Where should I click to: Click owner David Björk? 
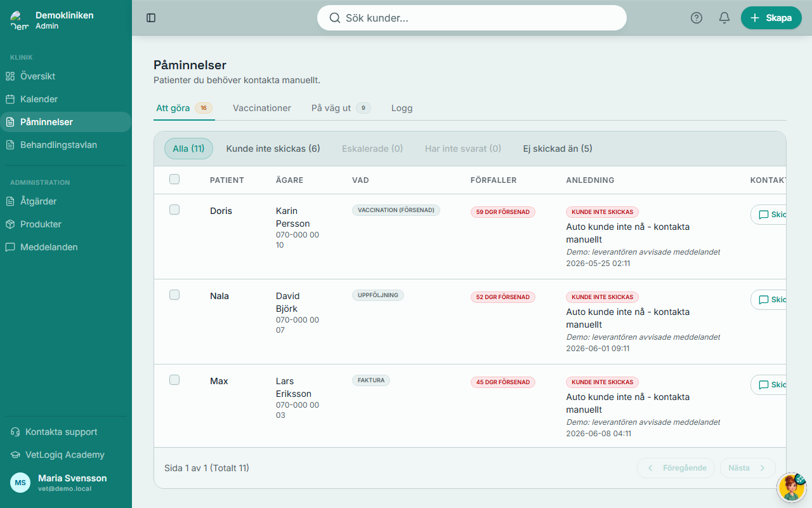(x=288, y=302)
